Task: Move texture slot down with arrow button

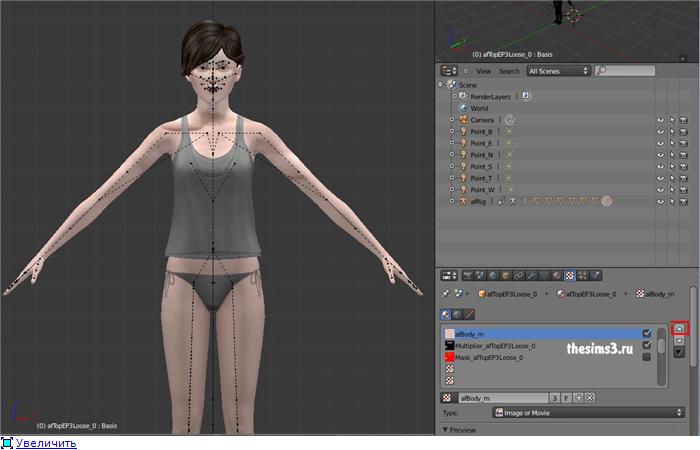Action: [680, 341]
